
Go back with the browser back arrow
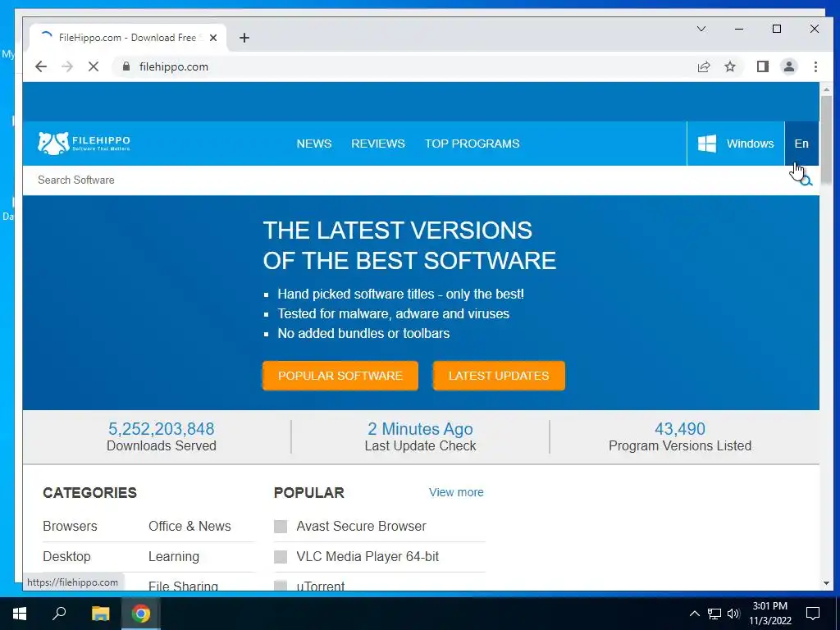point(41,66)
